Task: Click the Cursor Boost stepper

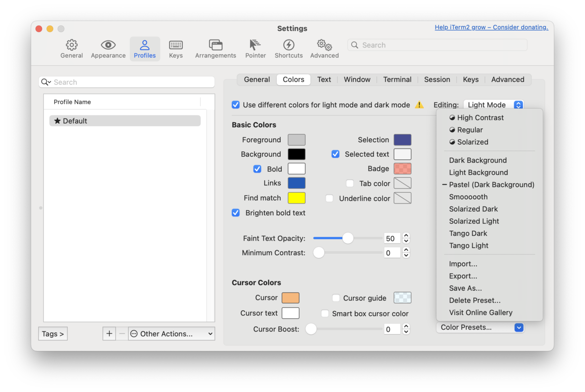Action: pos(406,329)
